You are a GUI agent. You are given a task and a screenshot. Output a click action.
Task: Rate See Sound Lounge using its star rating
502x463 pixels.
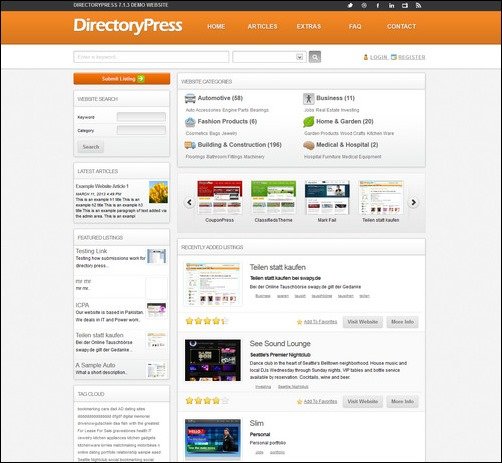(x=207, y=401)
